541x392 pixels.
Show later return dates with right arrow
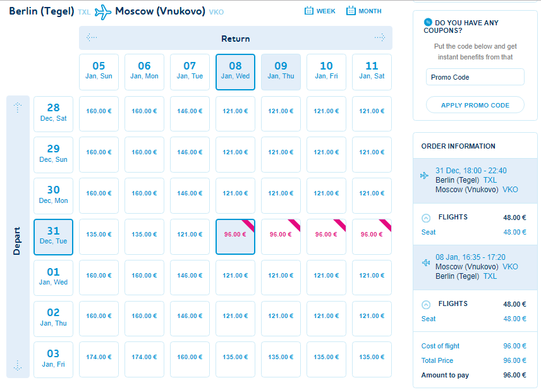tap(380, 37)
